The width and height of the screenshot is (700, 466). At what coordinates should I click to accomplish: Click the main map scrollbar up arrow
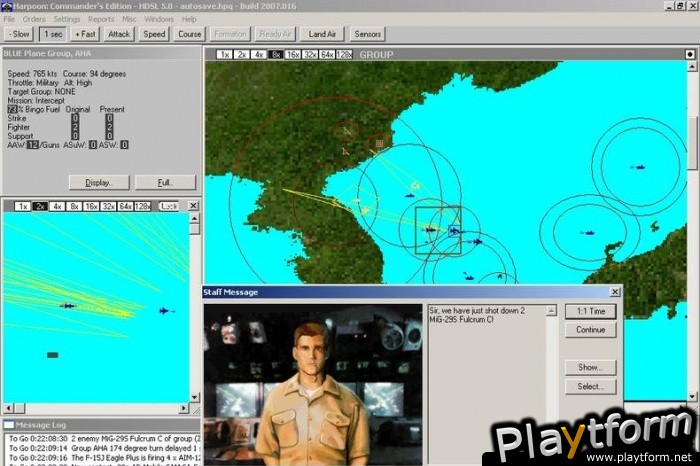tap(692, 66)
